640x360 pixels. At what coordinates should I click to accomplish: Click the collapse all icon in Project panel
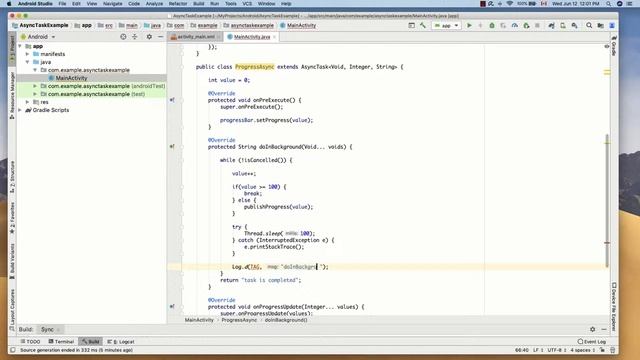[135, 37]
